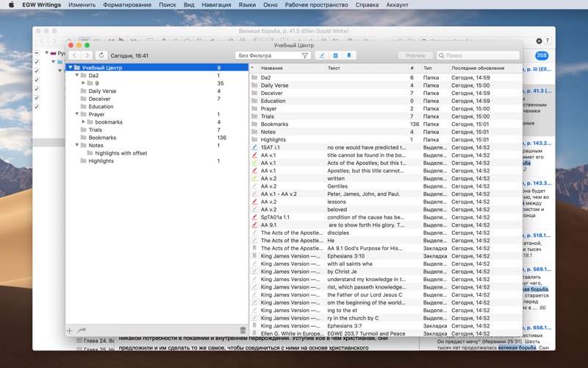Click the Russian flag icon in the main window tree
588x368 pixels.
pos(53,53)
